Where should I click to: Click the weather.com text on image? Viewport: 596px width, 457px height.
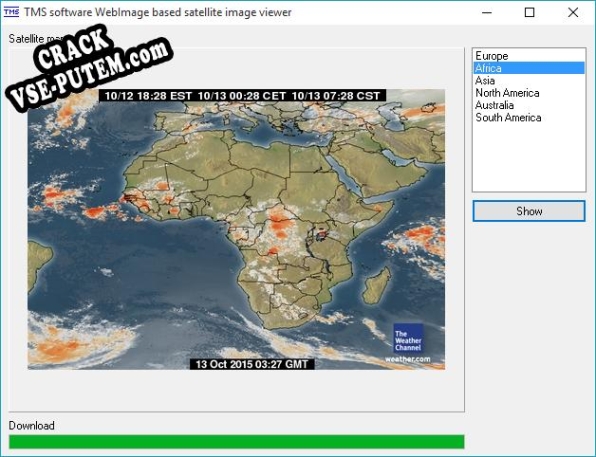(407, 359)
